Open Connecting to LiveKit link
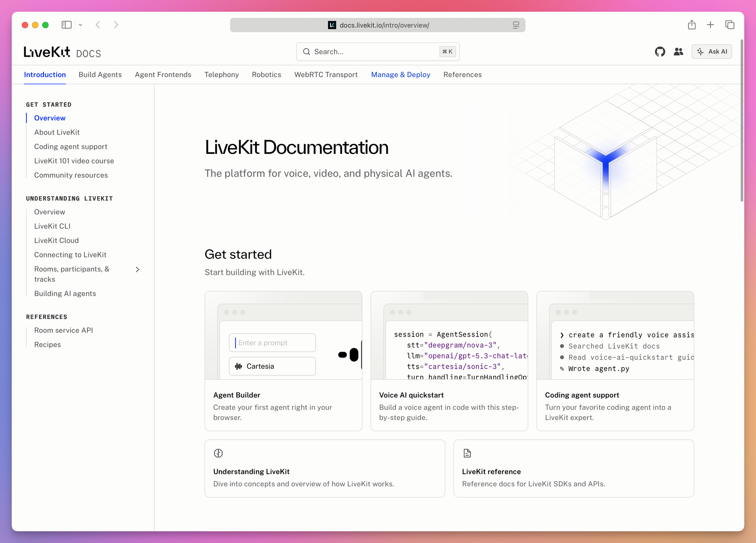Viewport: 756px width, 543px height. (70, 255)
